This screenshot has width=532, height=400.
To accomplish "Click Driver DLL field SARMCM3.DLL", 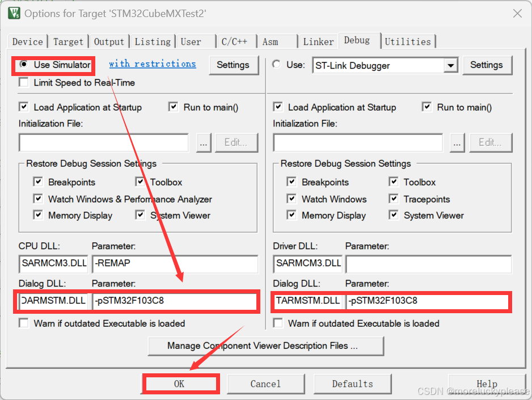I will click(308, 264).
